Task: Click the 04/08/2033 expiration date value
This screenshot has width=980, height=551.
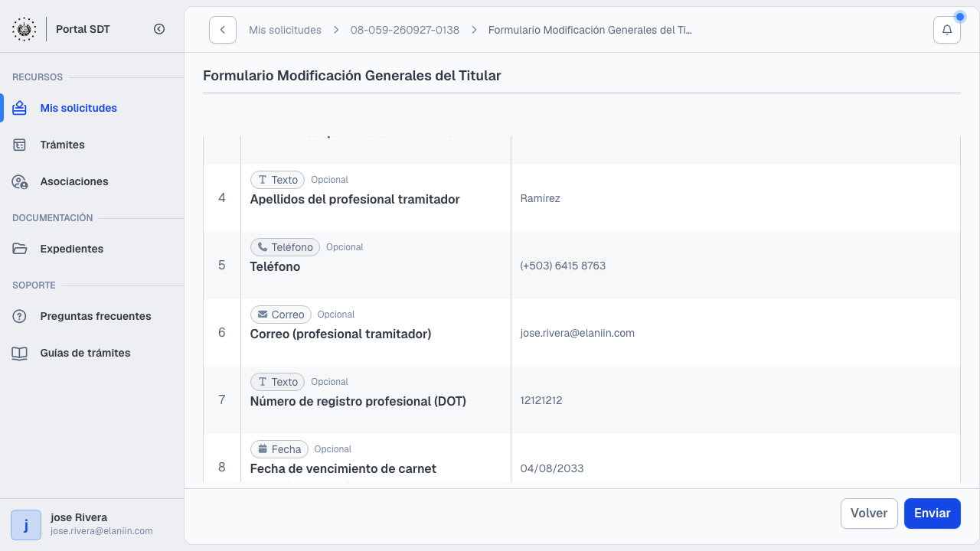Action: click(x=552, y=468)
